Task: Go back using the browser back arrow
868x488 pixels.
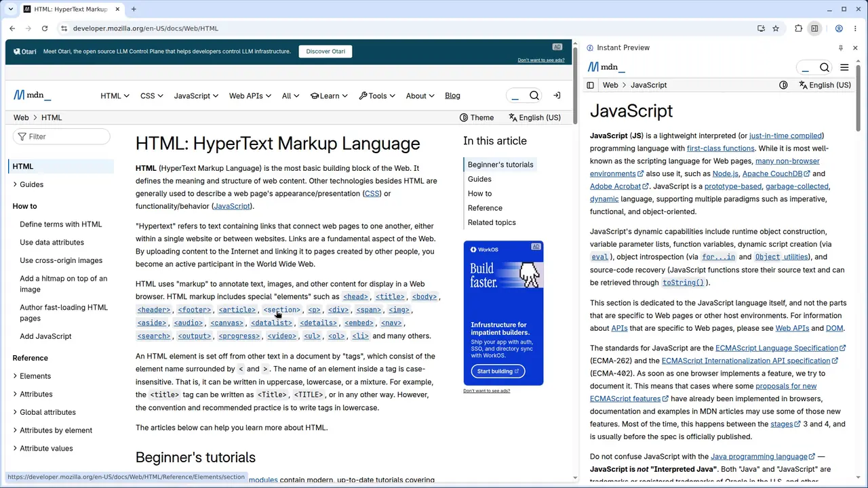Action: click(x=12, y=28)
